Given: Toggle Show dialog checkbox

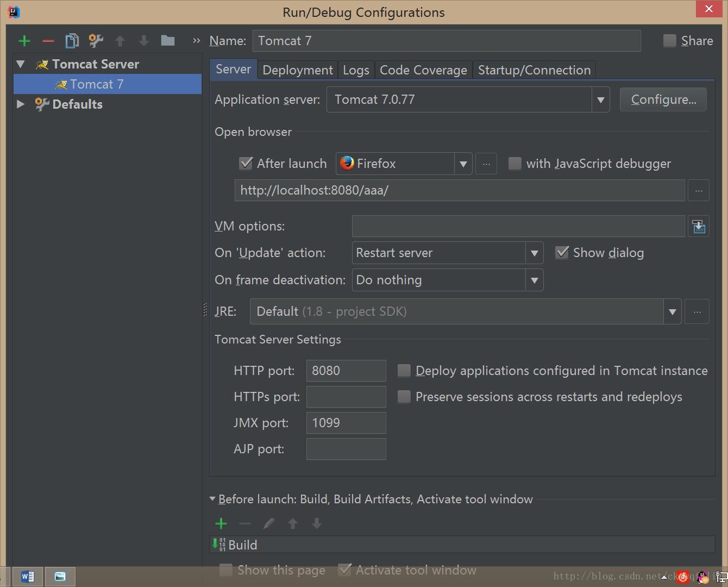Looking at the screenshot, I should point(562,252).
